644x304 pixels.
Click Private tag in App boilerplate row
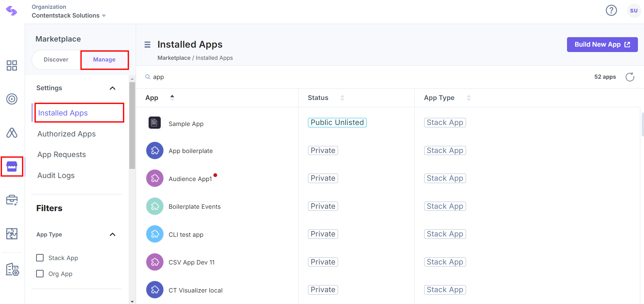tap(323, 150)
